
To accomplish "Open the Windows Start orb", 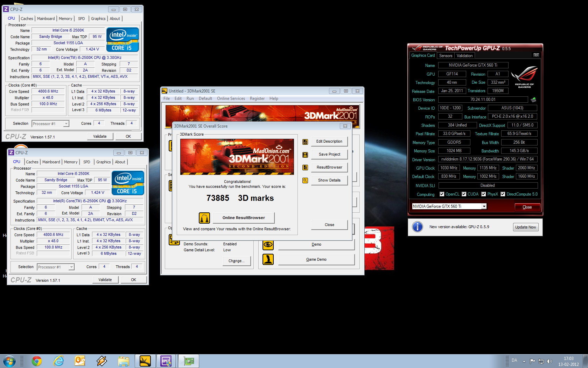I will pos(9,361).
